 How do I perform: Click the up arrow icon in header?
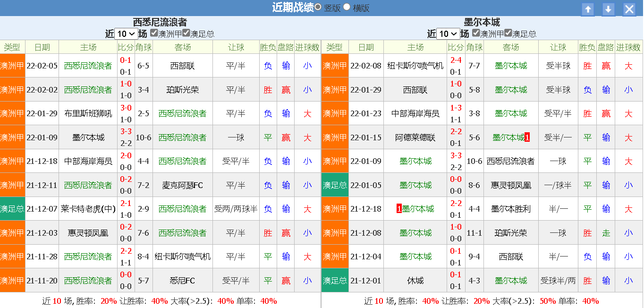[x=588, y=9]
